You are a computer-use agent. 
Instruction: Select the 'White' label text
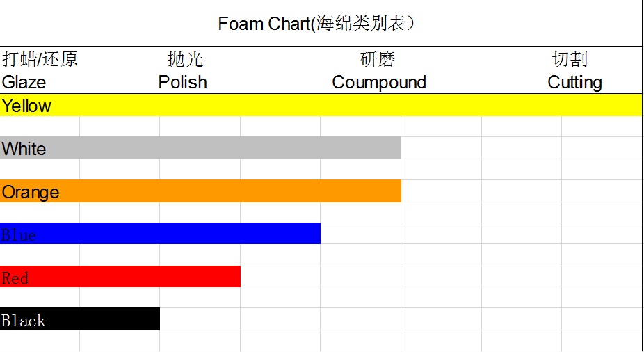24,149
